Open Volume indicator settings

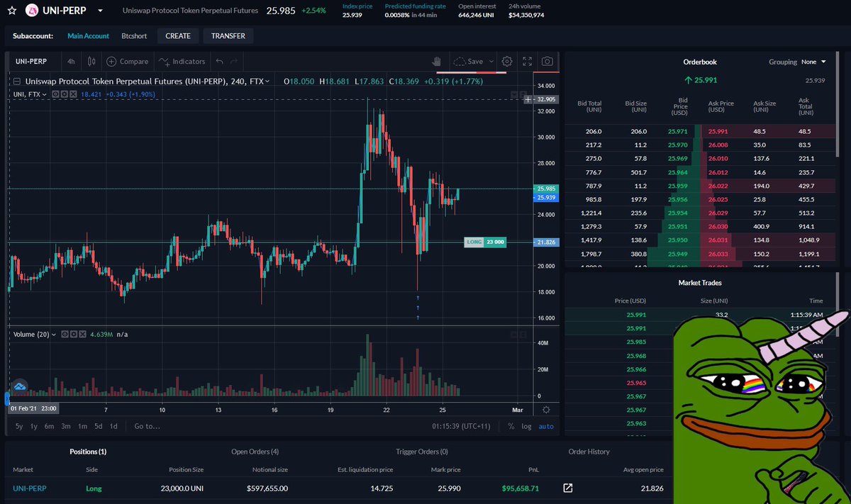pos(73,334)
